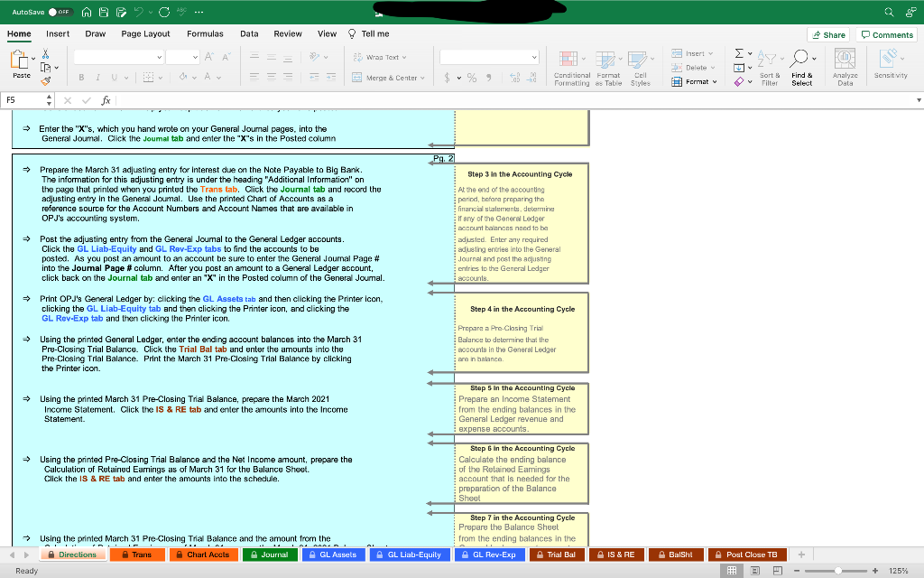This screenshot has width=924, height=578.
Task: Click the Tell me search box
Action: coord(369,34)
